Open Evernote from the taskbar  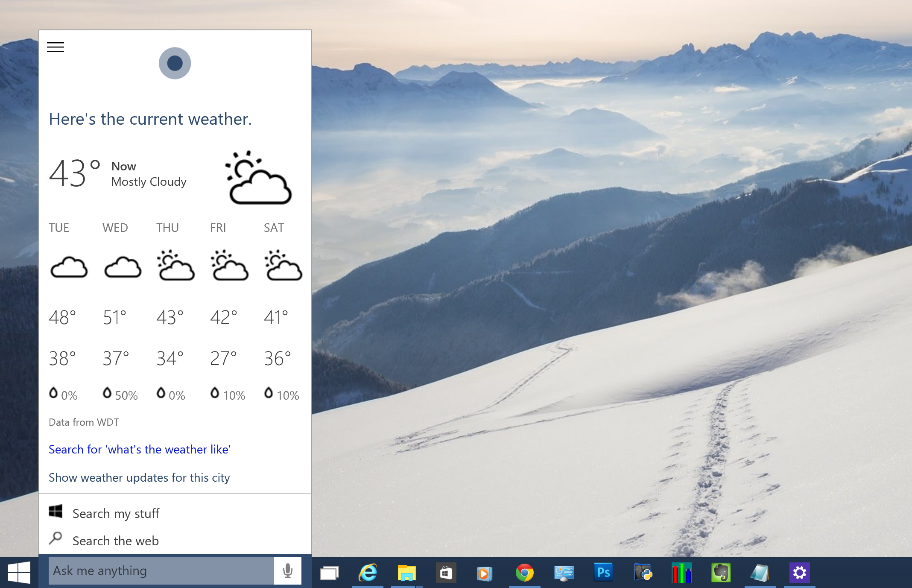coord(722,572)
